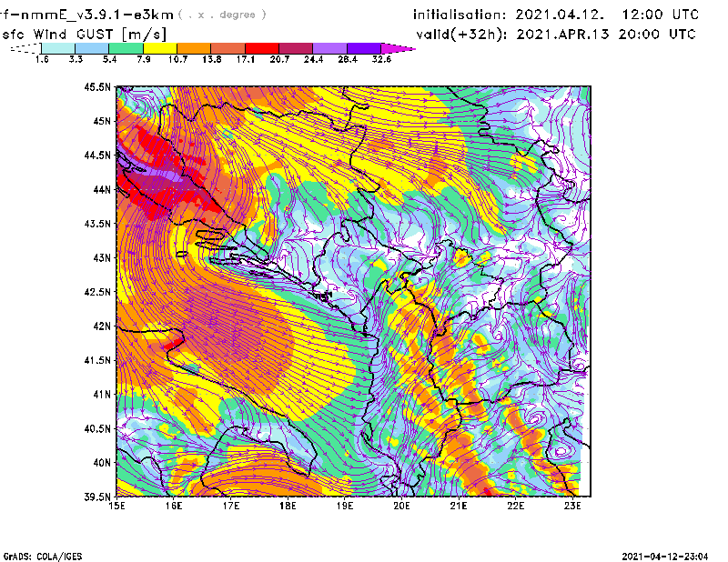
Task: Click the longitude label "17E"
Action: (x=231, y=506)
